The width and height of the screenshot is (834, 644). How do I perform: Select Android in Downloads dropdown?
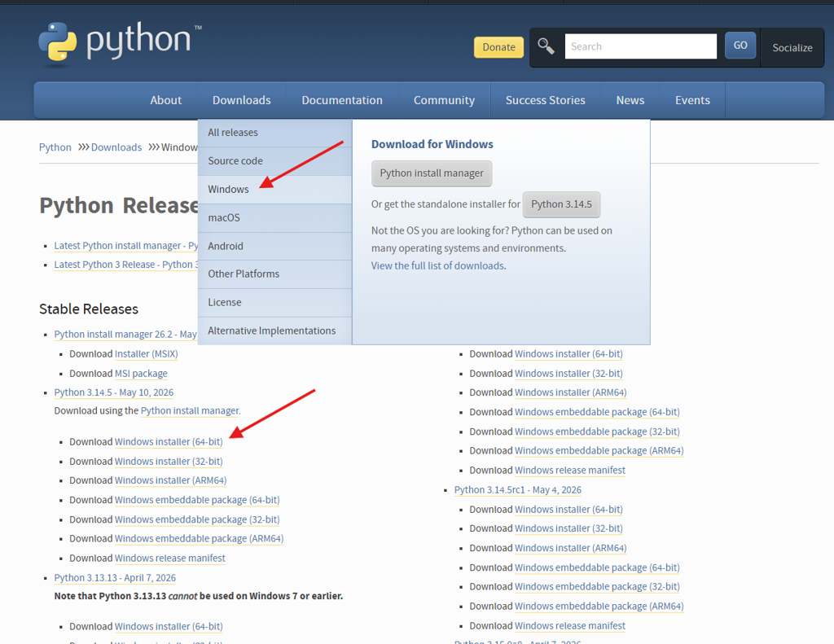click(274, 246)
